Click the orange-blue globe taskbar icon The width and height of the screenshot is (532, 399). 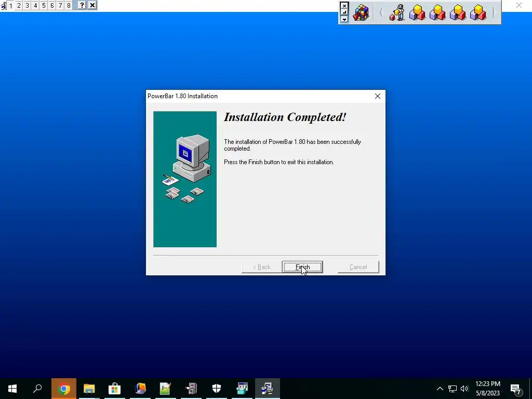[x=140, y=389]
